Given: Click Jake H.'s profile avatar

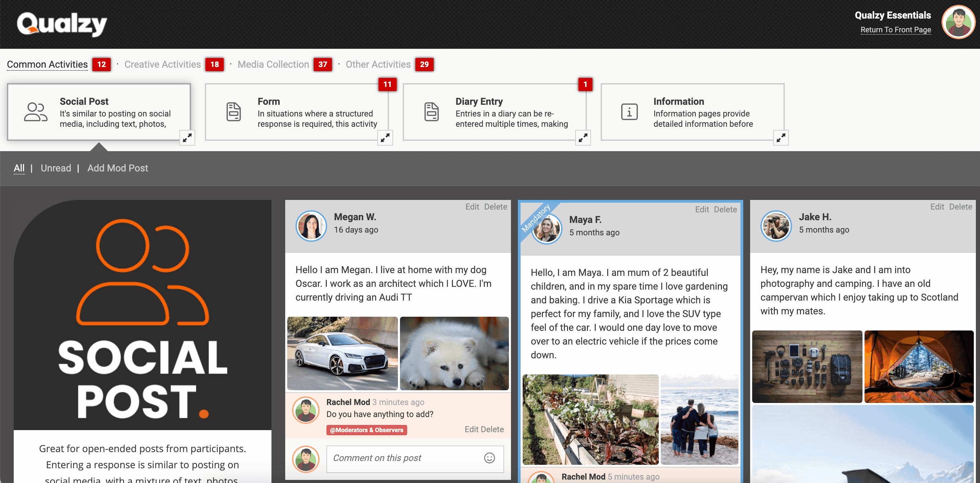Looking at the screenshot, I should tap(776, 226).
